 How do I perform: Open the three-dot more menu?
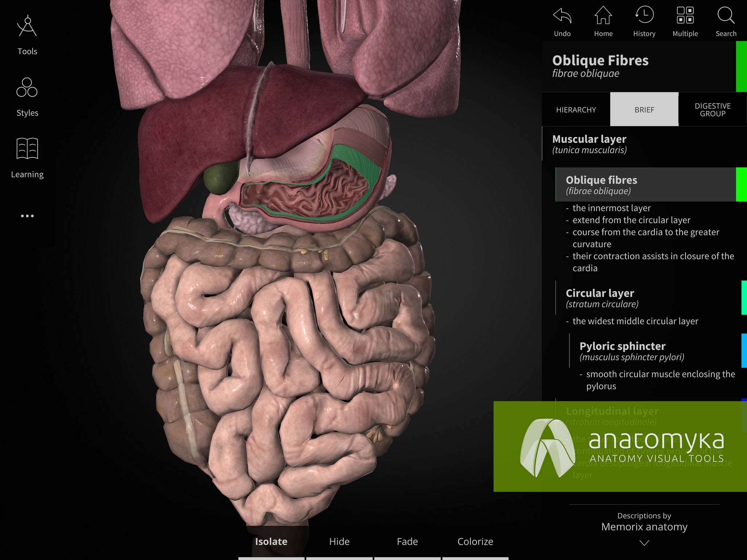(x=27, y=216)
